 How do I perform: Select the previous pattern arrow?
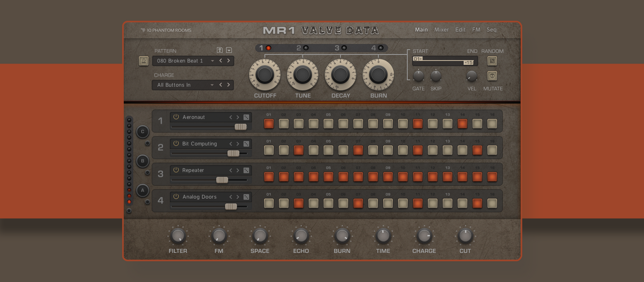point(221,61)
